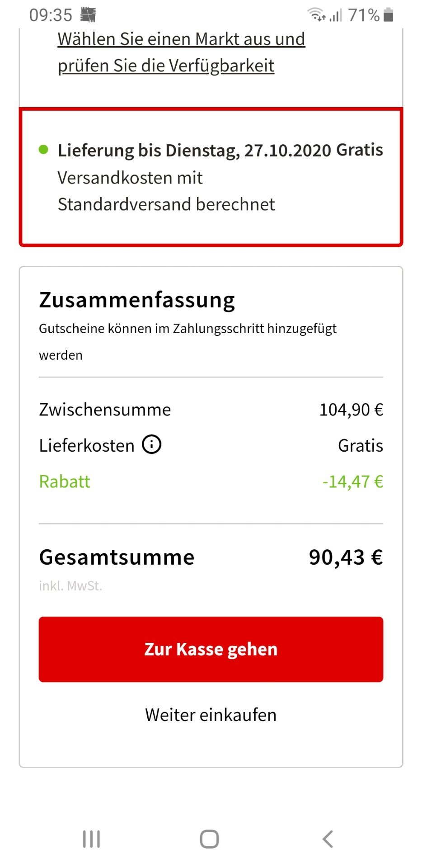Tap the Gesamtsumme amount 90,43 €

[x=346, y=557]
